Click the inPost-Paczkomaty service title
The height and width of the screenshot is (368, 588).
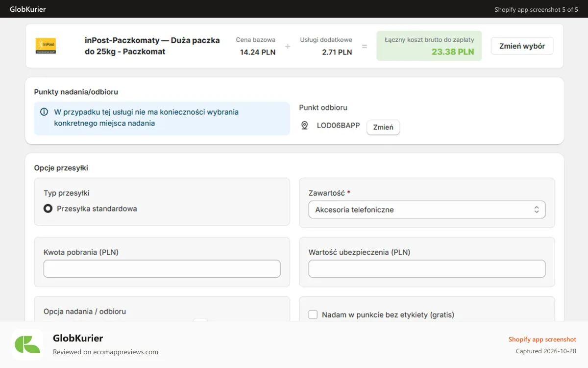point(152,46)
